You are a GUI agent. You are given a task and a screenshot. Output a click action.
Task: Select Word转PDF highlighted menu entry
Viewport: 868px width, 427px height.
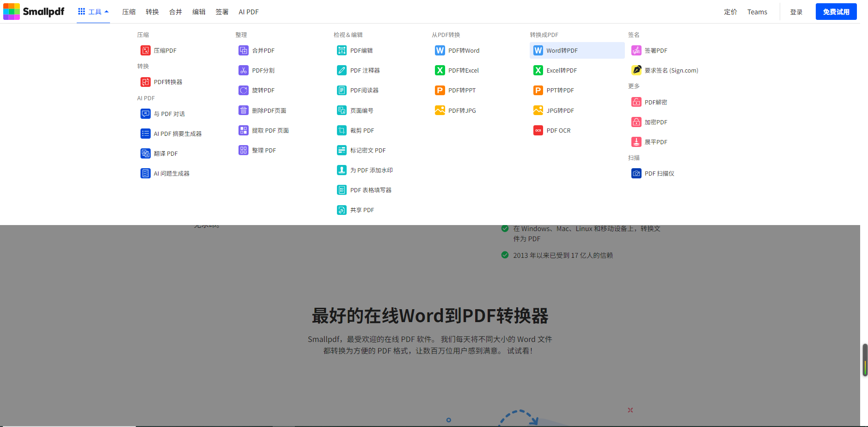tap(577, 50)
